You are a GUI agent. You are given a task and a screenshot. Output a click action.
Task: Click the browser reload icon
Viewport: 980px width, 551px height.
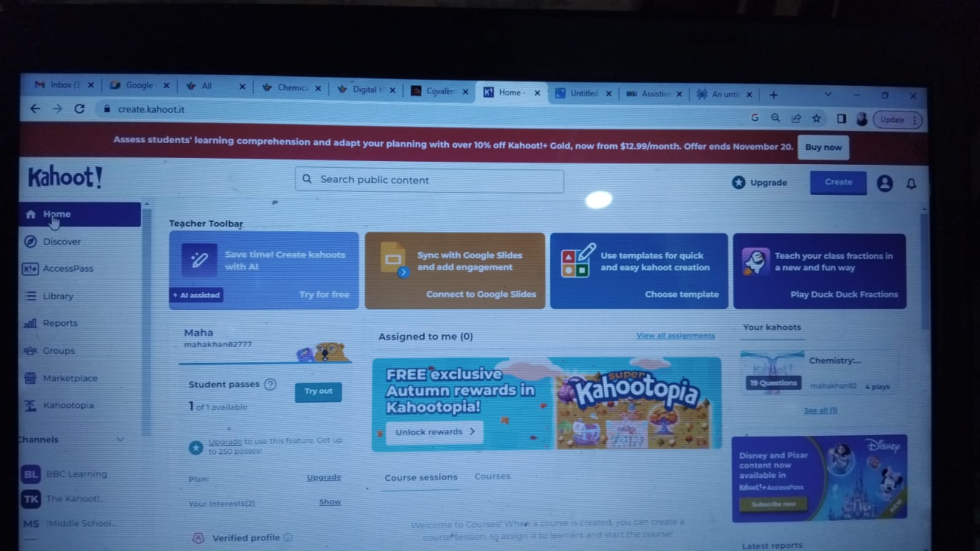(x=79, y=108)
